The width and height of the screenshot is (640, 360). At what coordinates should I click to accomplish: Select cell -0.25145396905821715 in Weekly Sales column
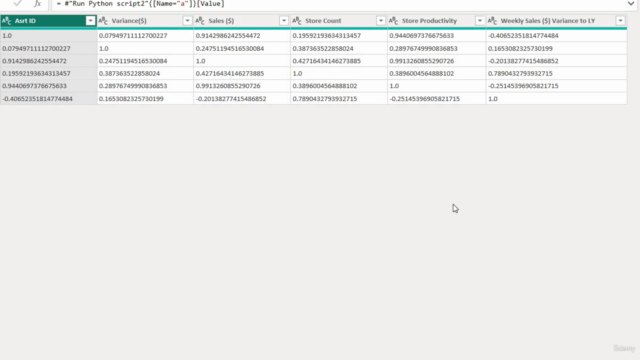pyautogui.click(x=556, y=86)
